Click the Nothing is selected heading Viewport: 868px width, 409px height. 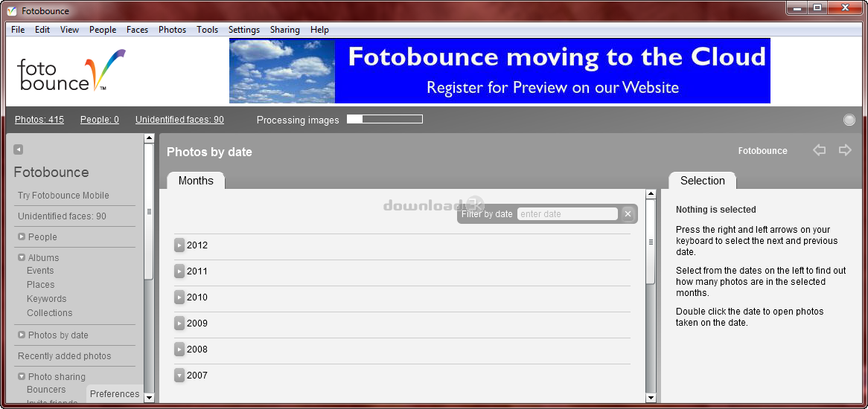click(x=716, y=210)
